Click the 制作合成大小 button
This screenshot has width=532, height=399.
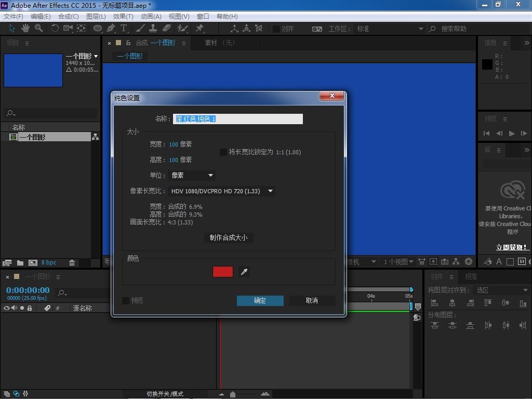pyautogui.click(x=229, y=237)
